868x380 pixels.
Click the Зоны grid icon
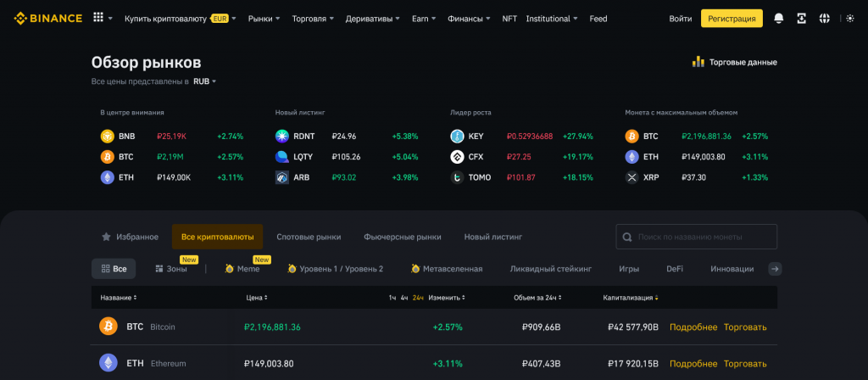(159, 269)
